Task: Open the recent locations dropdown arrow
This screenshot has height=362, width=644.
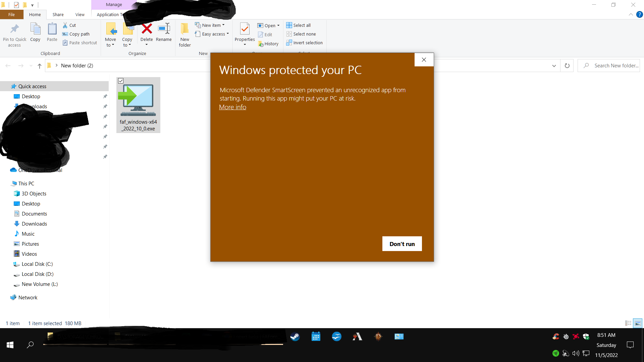Action: pyautogui.click(x=31, y=66)
